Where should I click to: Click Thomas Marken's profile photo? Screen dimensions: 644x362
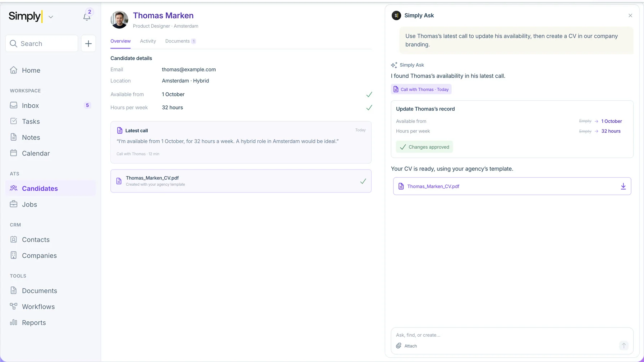119,20
